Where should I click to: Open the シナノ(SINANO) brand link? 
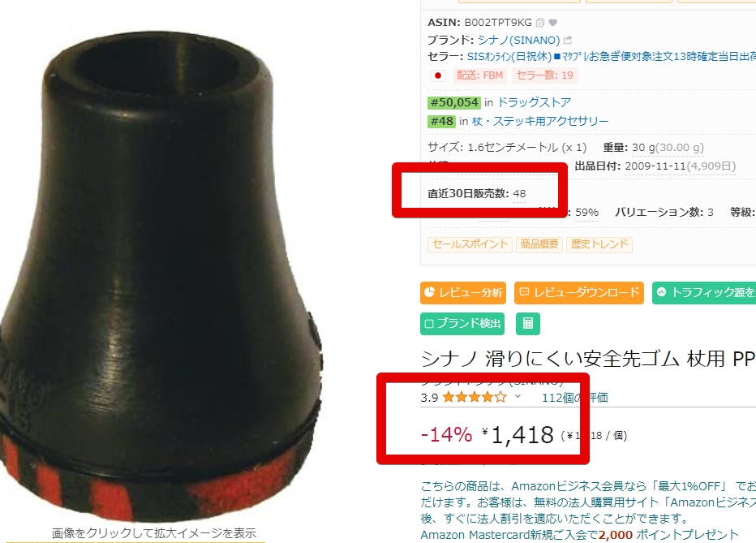coord(519,40)
